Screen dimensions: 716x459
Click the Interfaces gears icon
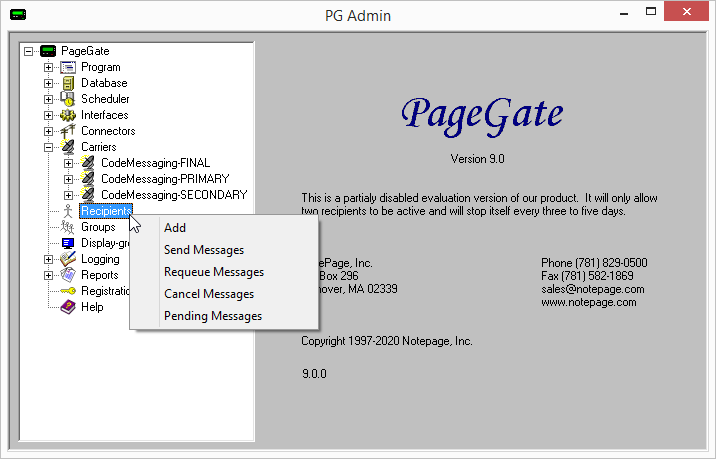coord(68,115)
